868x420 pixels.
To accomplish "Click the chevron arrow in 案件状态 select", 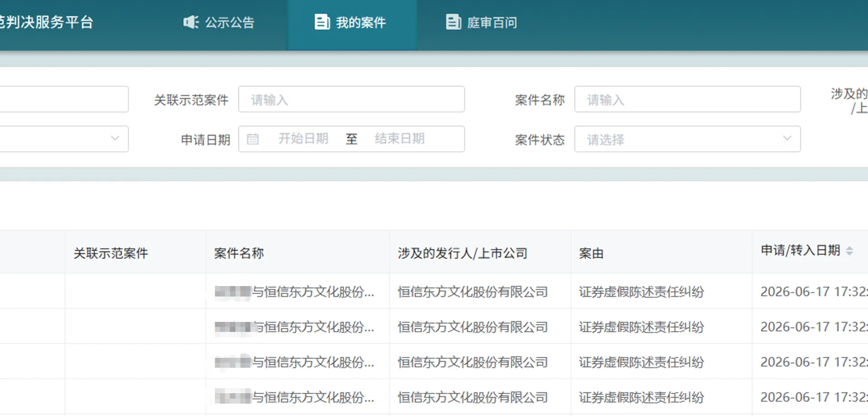I will click(787, 138).
